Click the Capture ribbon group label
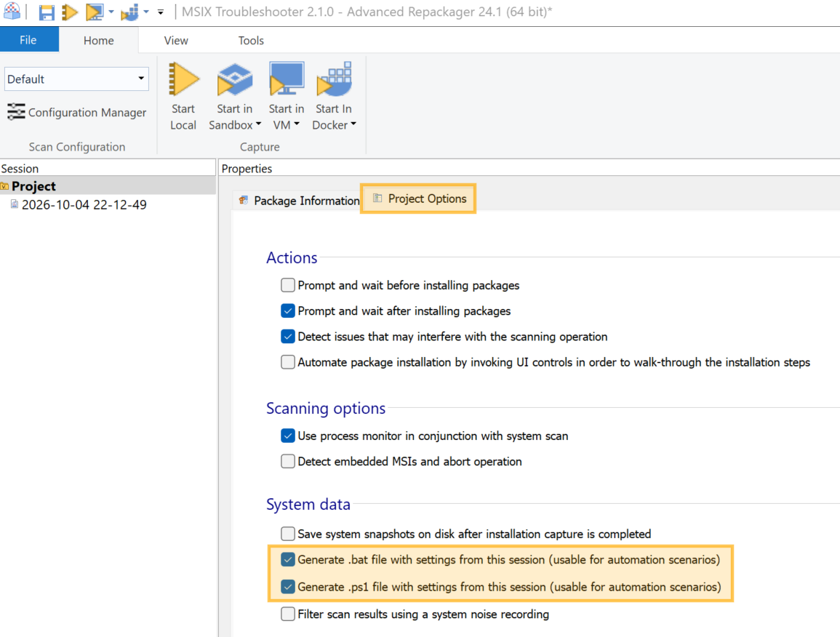Viewport: 840px width, 637px height. [260, 147]
